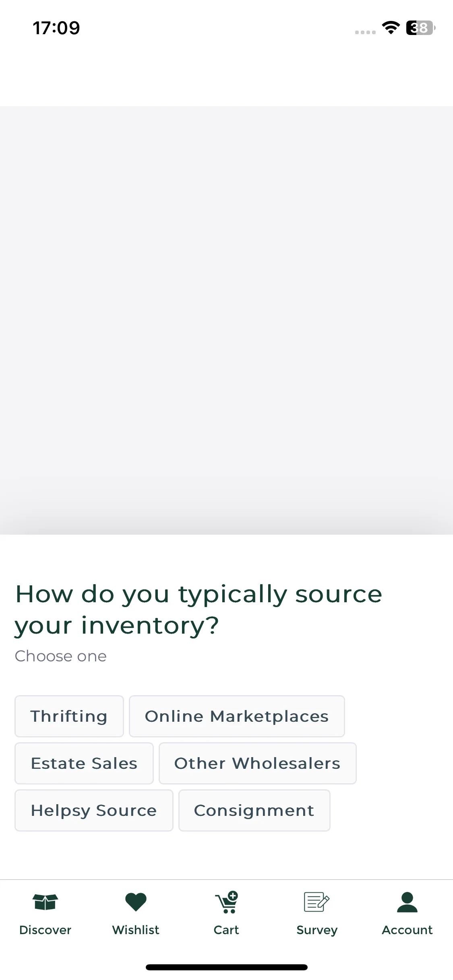
Task: Pick the Estate Sales option
Action: (84, 763)
